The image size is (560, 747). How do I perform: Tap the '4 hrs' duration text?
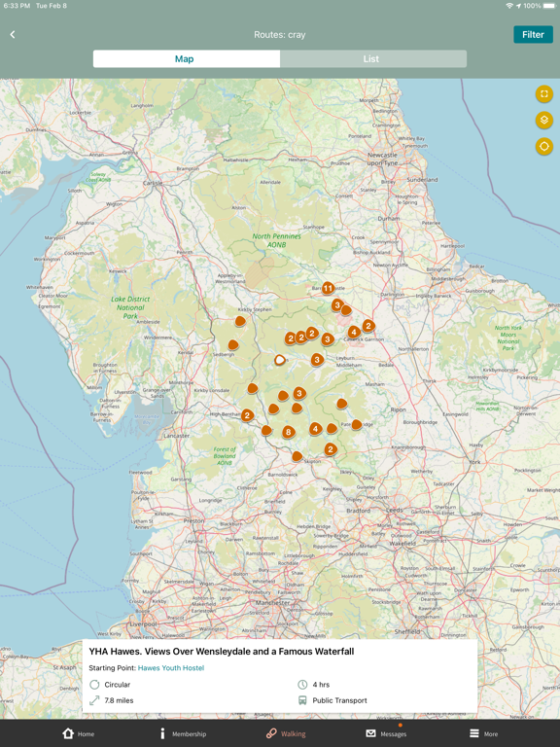point(321,685)
